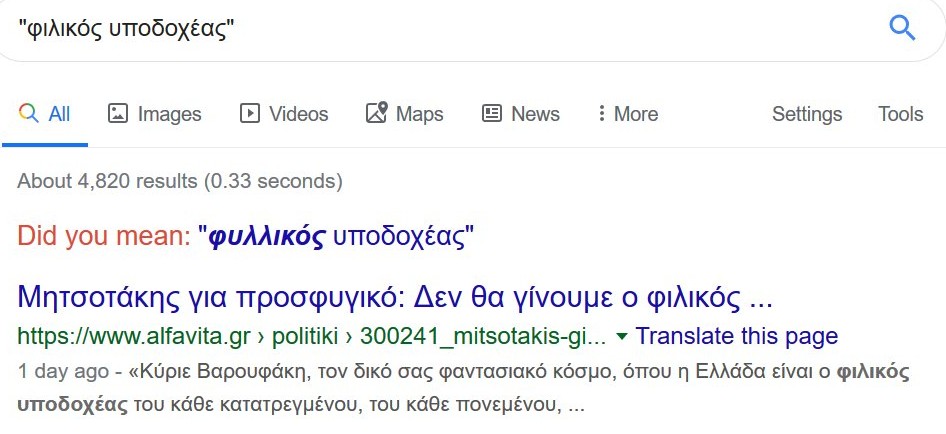Click the All tab magnifier icon
Image resolution: width=946 pixels, height=434 pixels.
[29, 113]
